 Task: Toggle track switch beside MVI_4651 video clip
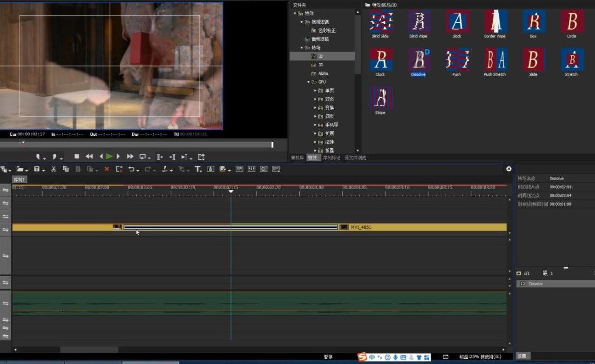(x=6, y=230)
